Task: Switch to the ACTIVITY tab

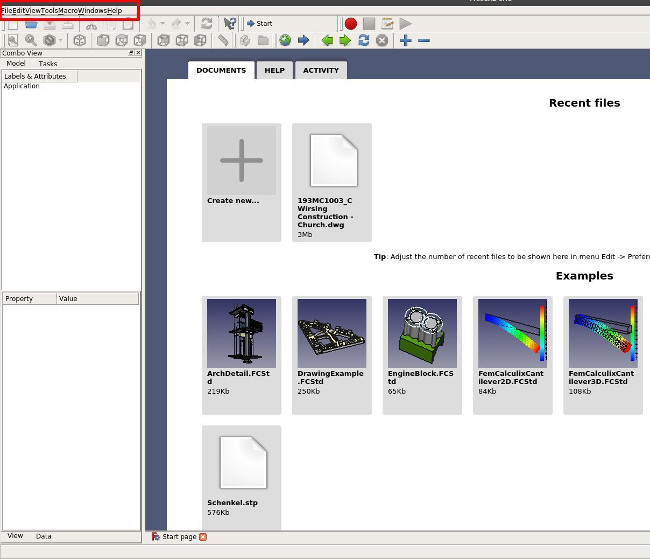Action: [320, 70]
